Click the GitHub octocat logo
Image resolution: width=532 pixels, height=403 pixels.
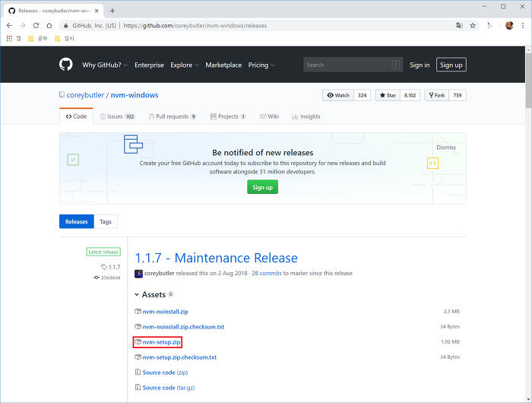click(x=66, y=65)
